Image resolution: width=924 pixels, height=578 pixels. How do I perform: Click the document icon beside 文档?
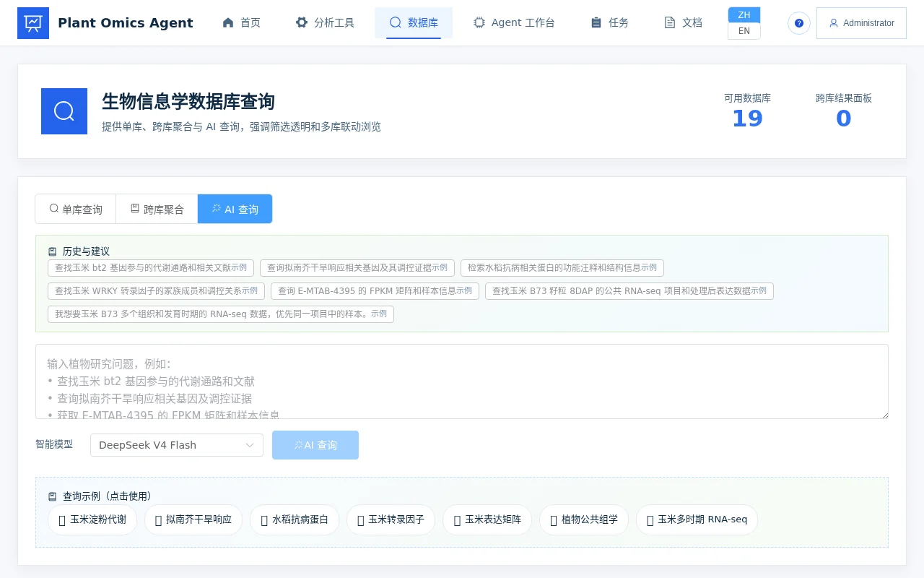(x=670, y=22)
